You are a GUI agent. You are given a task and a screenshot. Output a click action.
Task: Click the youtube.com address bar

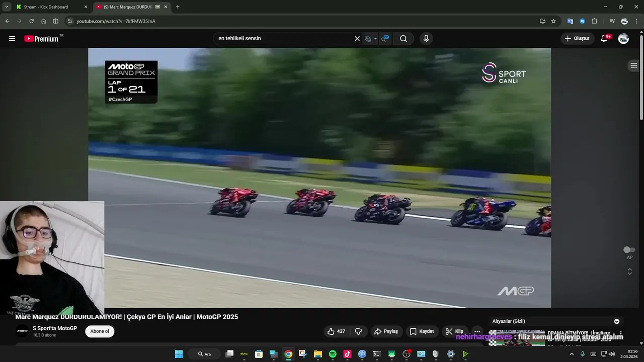click(302, 21)
